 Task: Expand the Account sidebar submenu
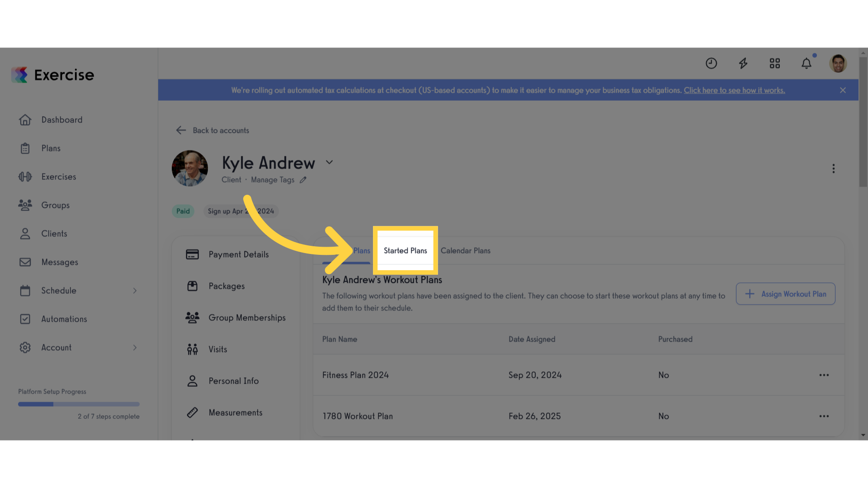coord(135,347)
